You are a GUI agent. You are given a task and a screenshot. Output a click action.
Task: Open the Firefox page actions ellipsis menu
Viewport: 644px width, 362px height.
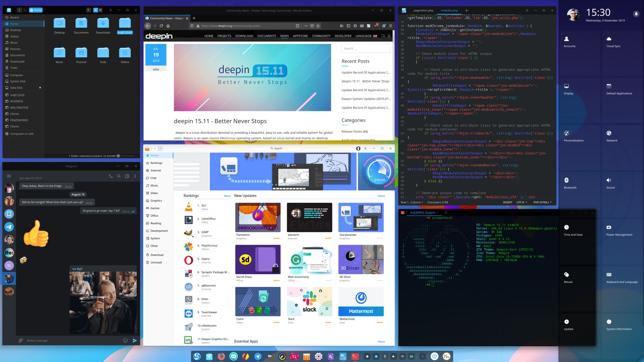click(306, 26)
